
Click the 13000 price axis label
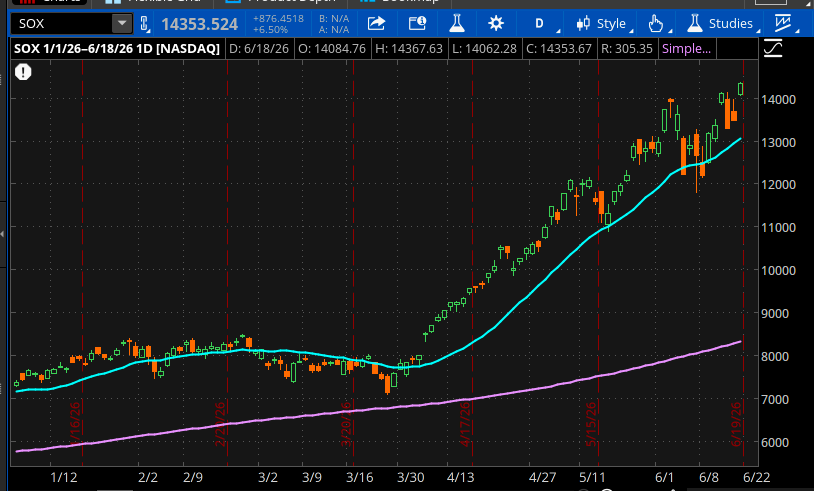click(778, 142)
